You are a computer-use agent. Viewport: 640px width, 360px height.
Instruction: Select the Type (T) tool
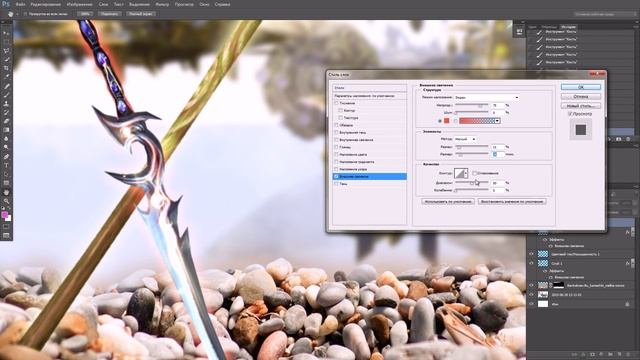[x=6, y=166]
